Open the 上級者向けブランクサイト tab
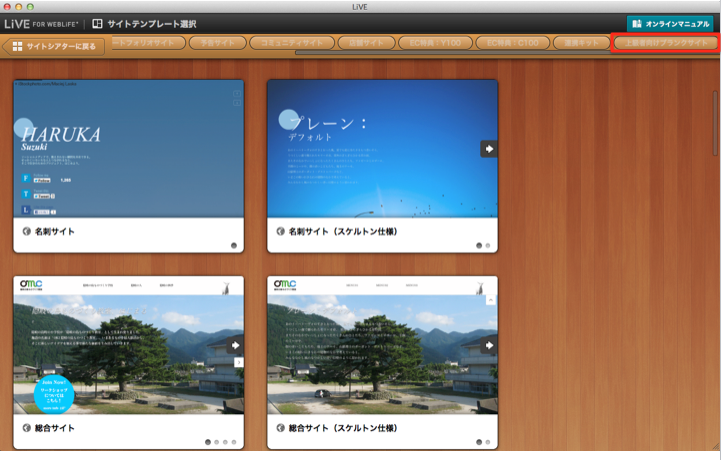The height and width of the screenshot is (460, 721). click(666, 43)
